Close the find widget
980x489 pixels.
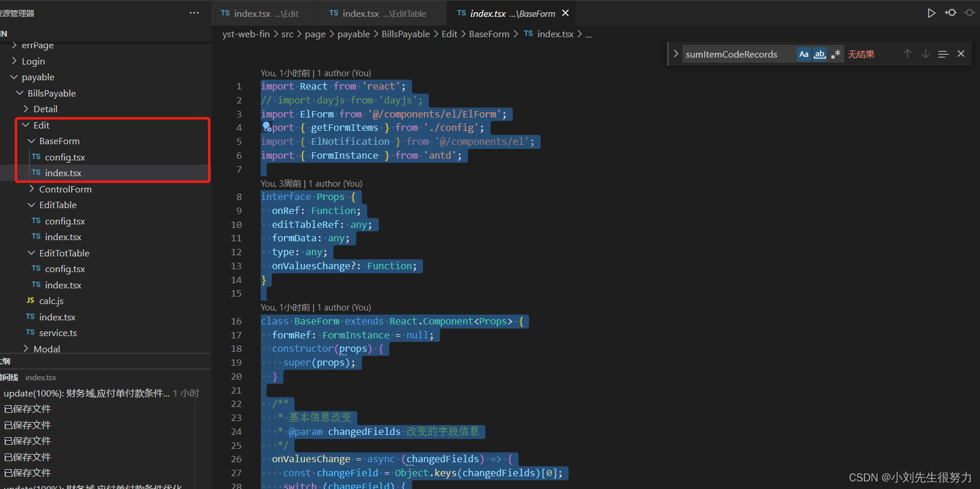coord(961,53)
